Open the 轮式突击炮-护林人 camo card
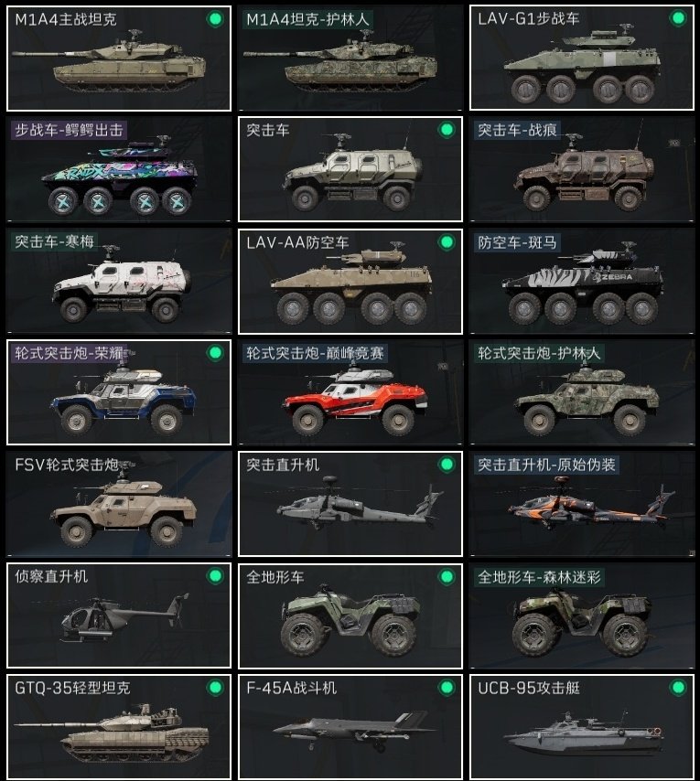This screenshot has width=700, height=781. point(582,392)
